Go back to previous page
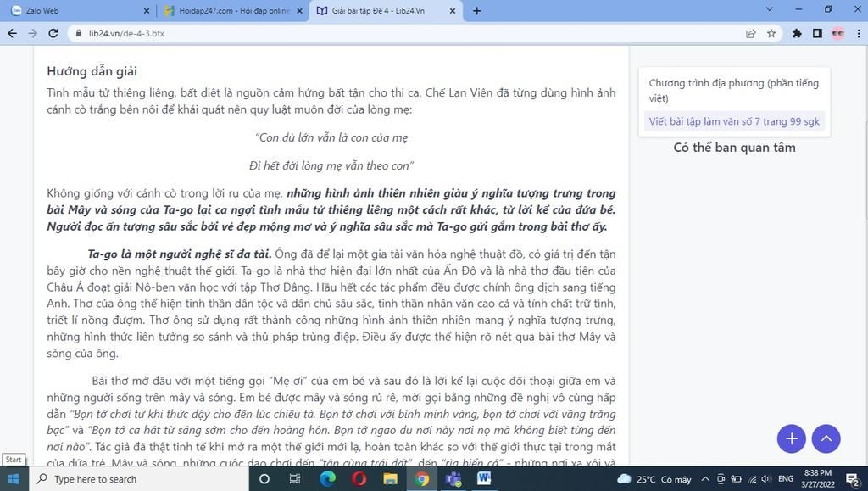Screen dimensions: 868x491 12,33
